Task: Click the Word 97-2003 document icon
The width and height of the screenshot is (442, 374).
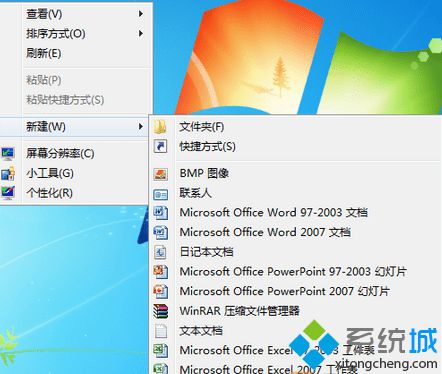Action: tap(160, 213)
